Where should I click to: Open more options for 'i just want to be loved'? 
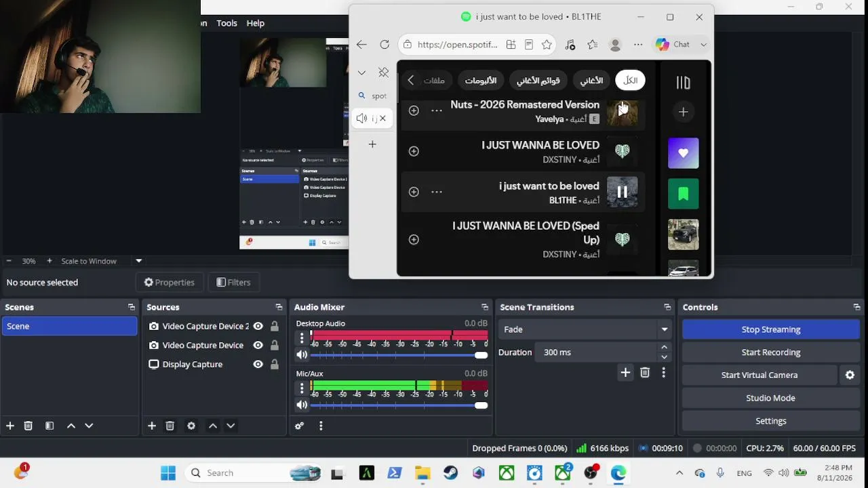click(x=437, y=192)
